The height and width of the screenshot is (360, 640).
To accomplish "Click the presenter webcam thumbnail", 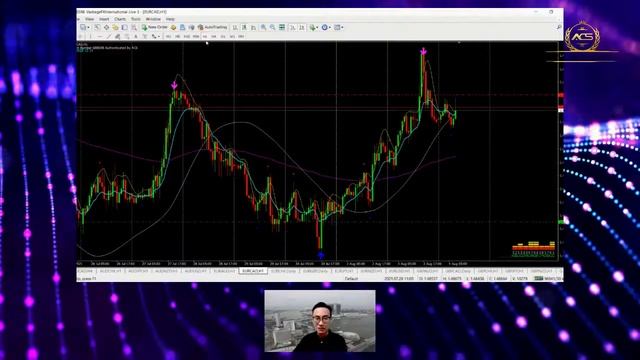I will (320, 321).
